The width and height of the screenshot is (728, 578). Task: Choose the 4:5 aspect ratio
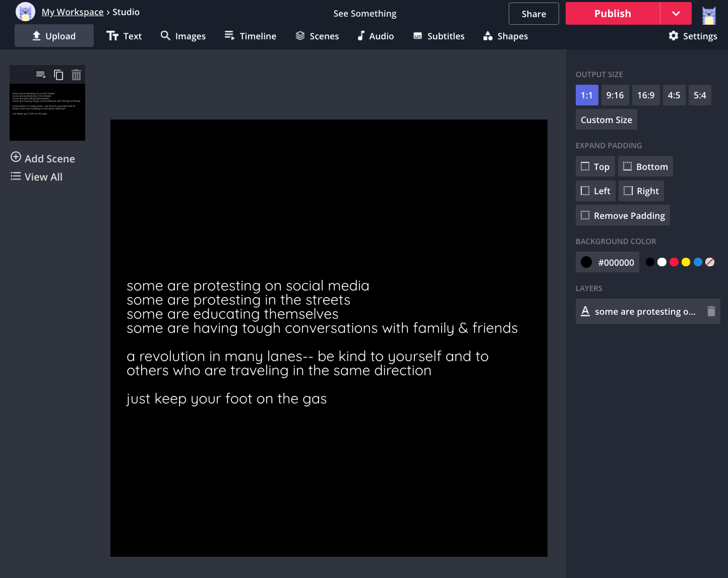[674, 95]
